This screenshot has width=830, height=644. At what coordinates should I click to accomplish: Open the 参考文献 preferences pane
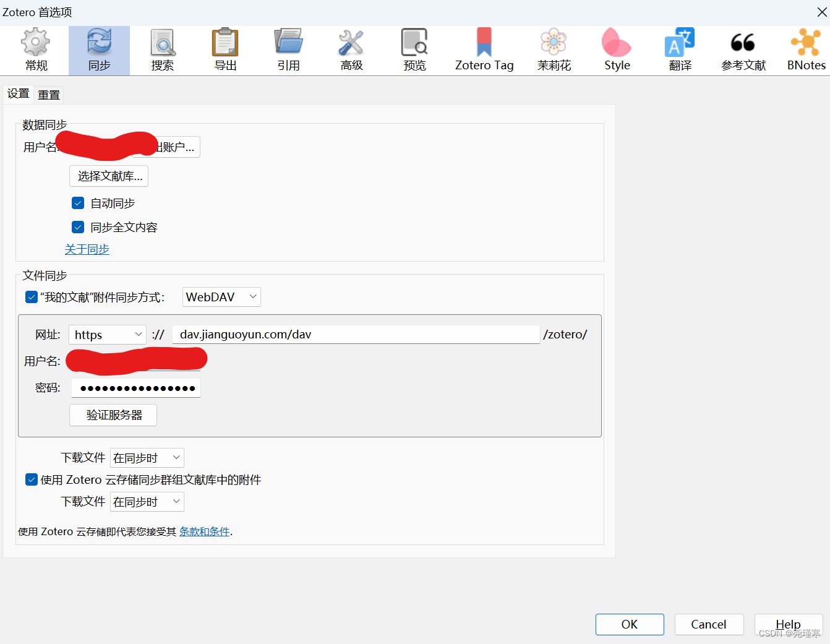tap(743, 51)
